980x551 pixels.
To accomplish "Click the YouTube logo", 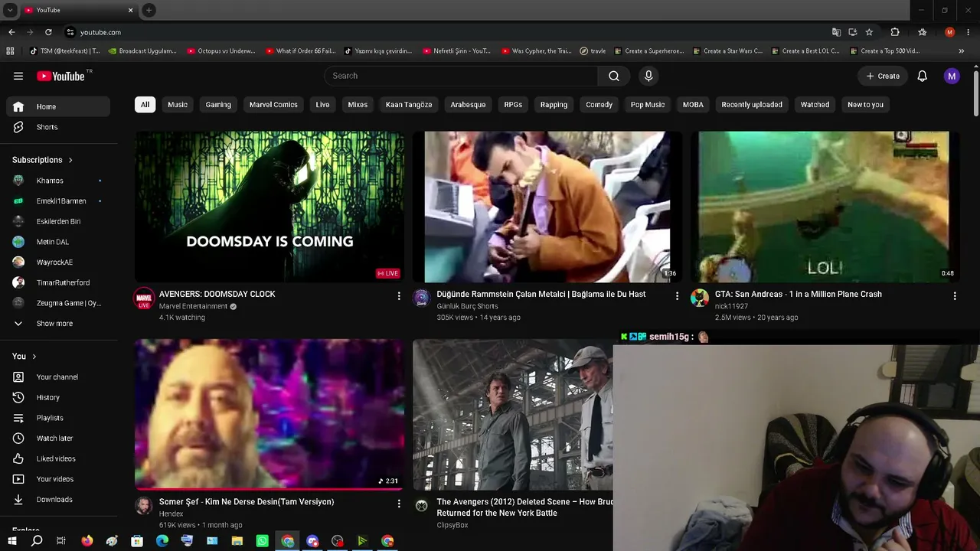I will click(x=61, y=76).
